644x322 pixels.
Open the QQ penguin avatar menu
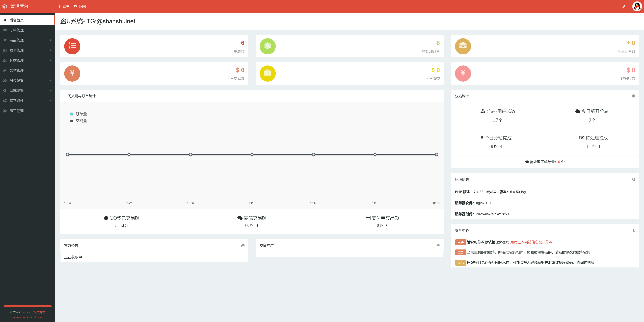tap(637, 7)
